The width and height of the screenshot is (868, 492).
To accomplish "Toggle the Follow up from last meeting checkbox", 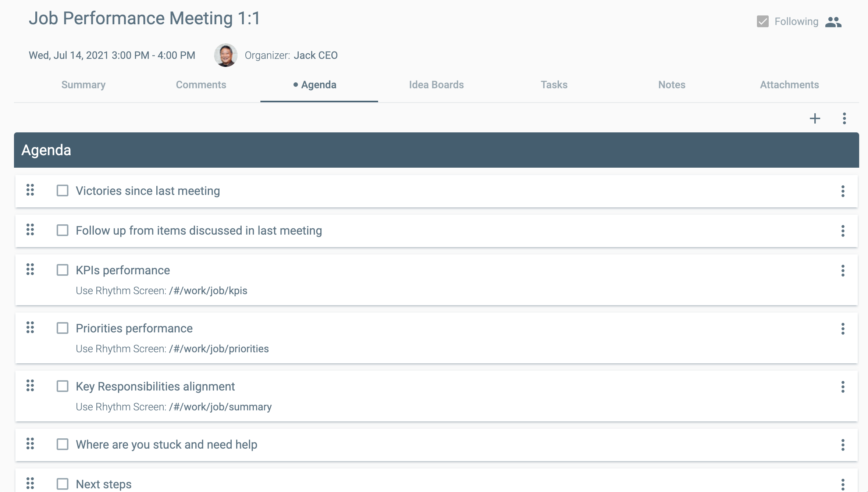I will pyautogui.click(x=63, y=230).
